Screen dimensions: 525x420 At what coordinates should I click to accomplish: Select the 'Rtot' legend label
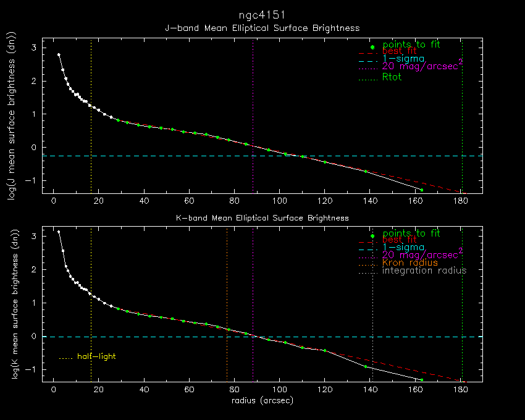(392, 77)
